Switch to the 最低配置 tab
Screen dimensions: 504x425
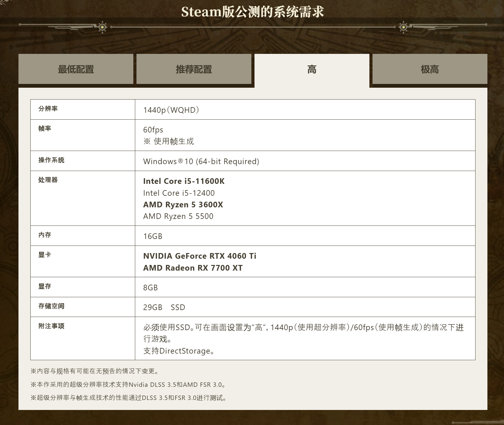pos(76,69)
